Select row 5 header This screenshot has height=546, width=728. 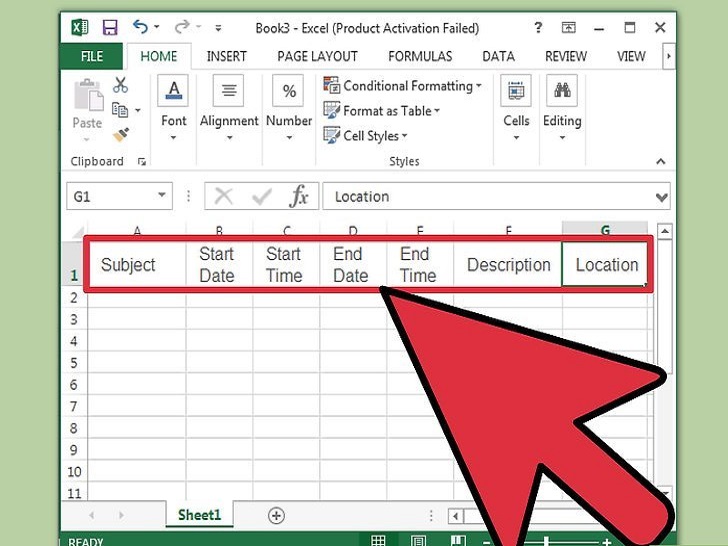(x=74, y=363)
